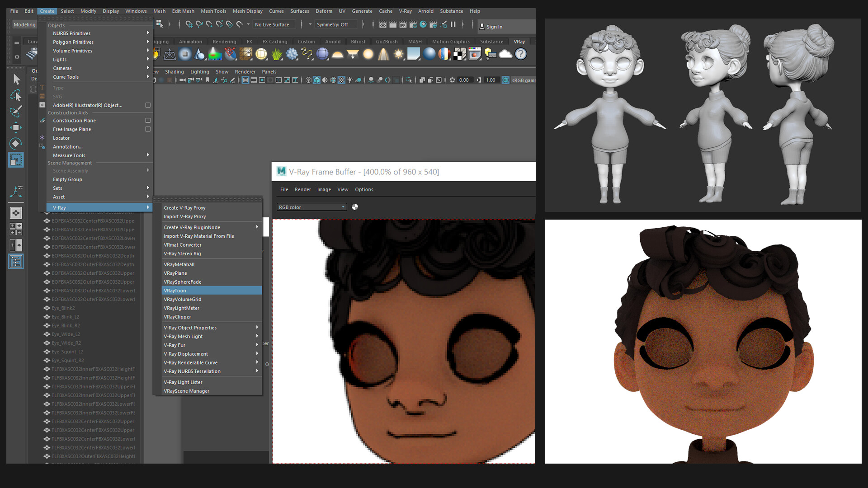Click the V-Ray frame buffer color circle icon

[355, 207]
